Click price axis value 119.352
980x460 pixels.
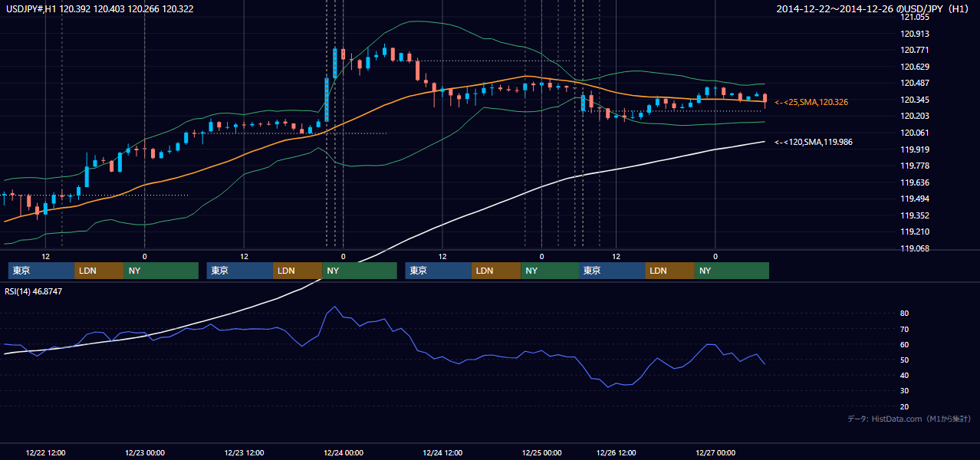click(x=916, y=215)
